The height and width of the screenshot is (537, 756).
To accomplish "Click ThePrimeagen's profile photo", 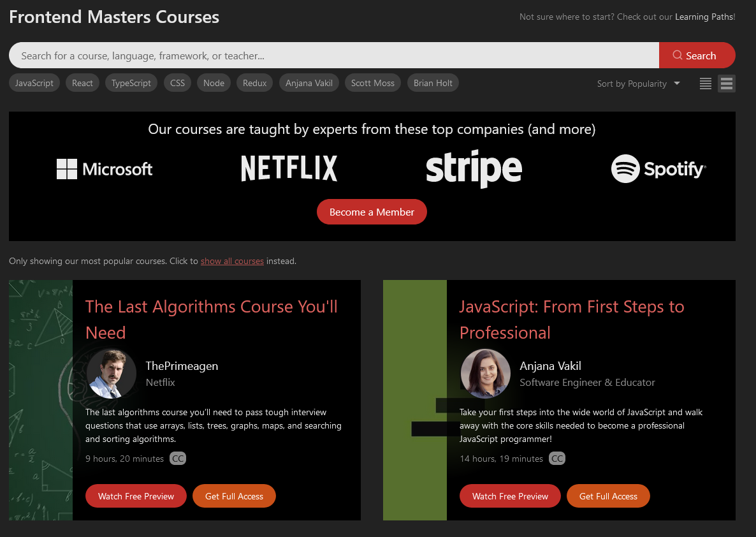I will click(x=112, y=374).
